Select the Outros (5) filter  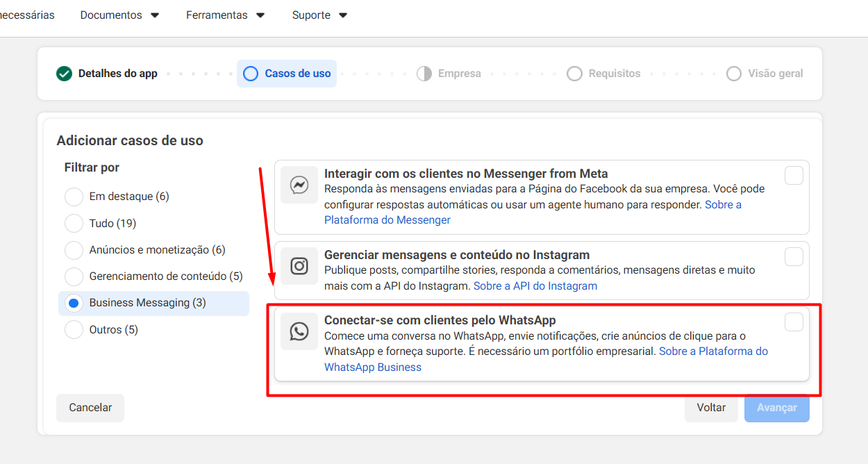(x=74, y=330)
